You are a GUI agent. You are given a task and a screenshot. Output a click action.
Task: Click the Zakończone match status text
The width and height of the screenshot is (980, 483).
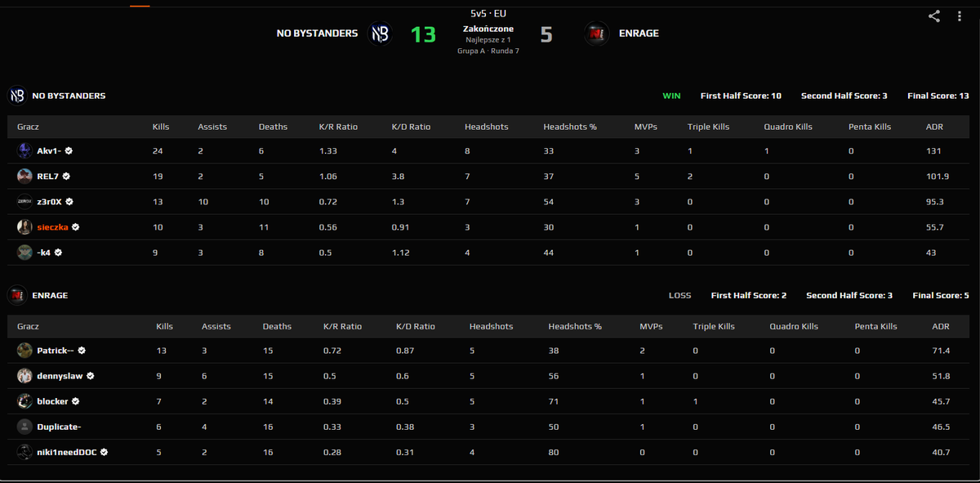[488, 29]
